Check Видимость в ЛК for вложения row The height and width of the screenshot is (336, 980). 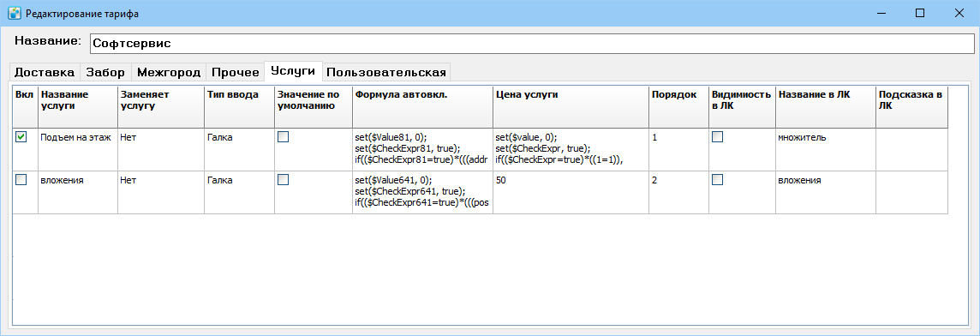[x=718, y=180]
